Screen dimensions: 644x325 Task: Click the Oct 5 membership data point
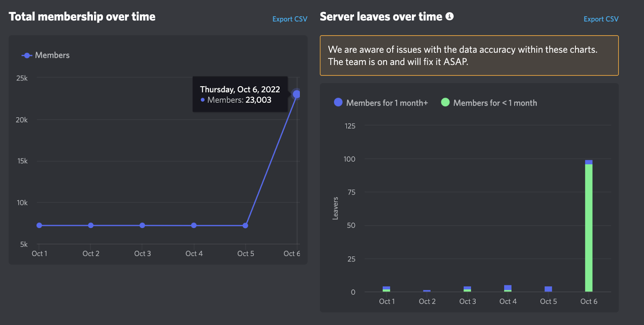point(246,225)
